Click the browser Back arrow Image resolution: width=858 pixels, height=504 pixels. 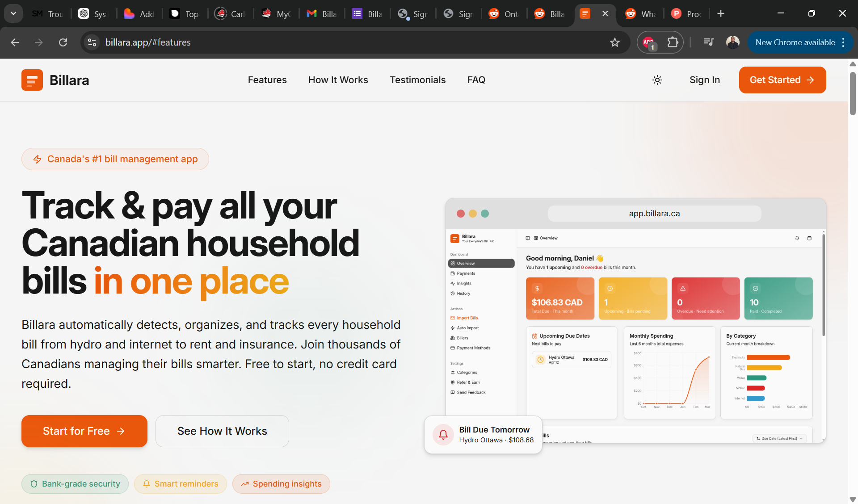click(x=15, y=42)
